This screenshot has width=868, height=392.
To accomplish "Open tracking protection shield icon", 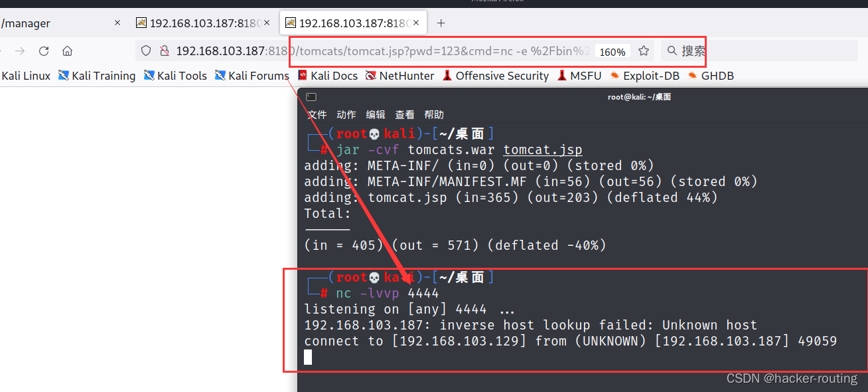I will click(x=147, y=51).
